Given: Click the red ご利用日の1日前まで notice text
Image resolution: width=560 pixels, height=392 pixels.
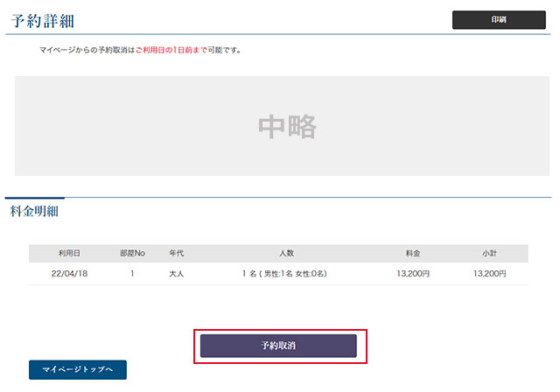Looking at the screenshot, I should pyautogui.click(x=171, y=51).
